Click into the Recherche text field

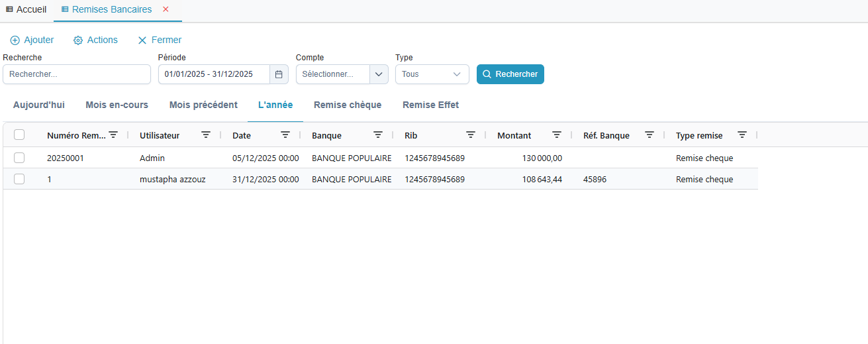pyautogui.click(x=77, y=74)
